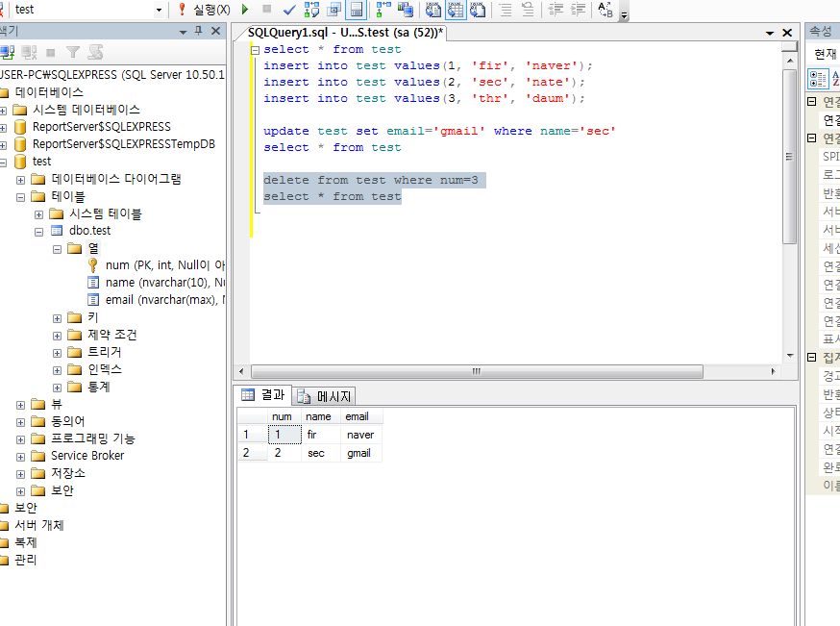Switch output to Results to Text
Screen dimensions: 840x626
(x=432, y=9)
